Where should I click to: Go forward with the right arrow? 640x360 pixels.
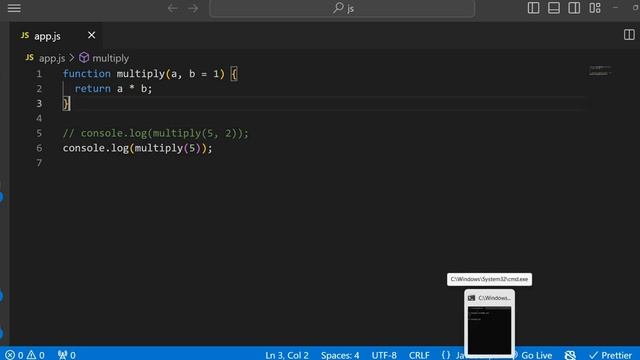pyautogui.click(x=193, y=8)
